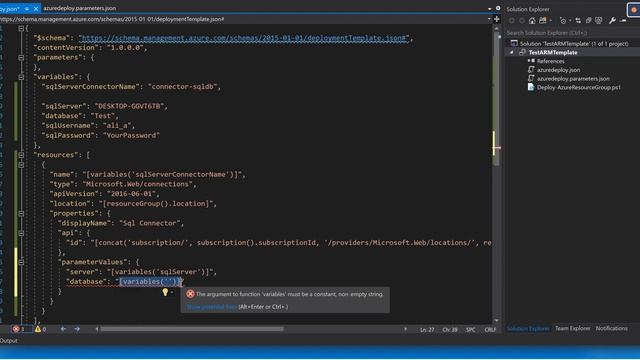The width and height of the screenshot is (640, 360).
Task: Switch Solution Explorer views icon
Action: [543, 20]
